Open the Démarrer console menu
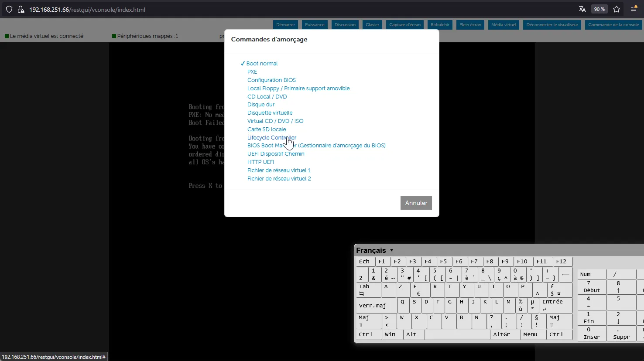The width and height of the screenshot is (644, 361). tap(286, 25)
